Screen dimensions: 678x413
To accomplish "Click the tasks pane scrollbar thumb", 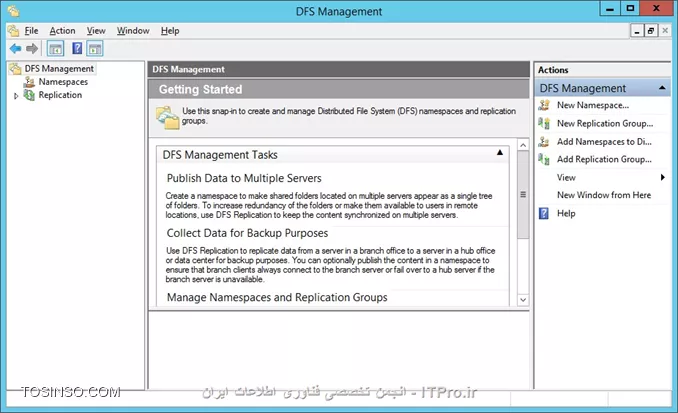I will click(523, 195).
